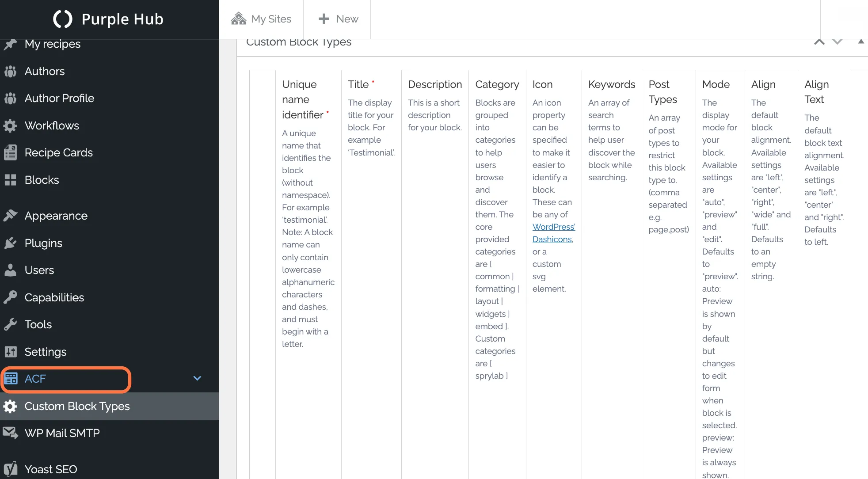Move the Custom Block Types panel down

coord(838,42)
